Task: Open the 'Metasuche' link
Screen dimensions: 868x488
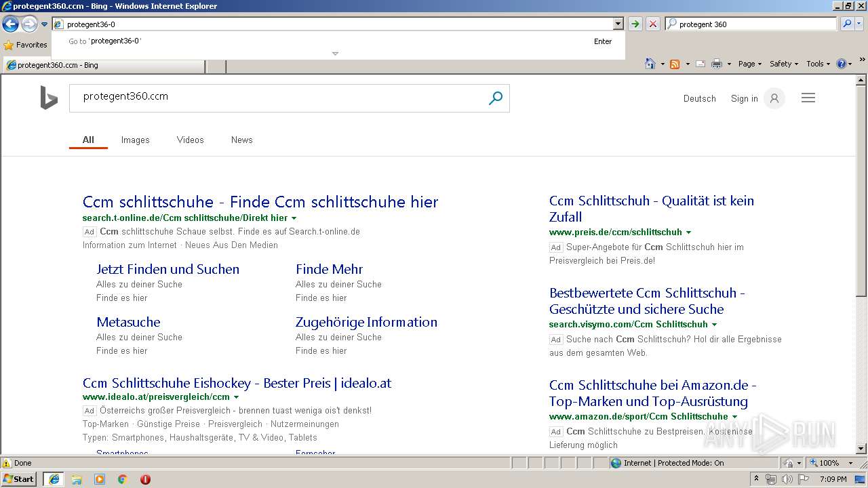Action: coord(128,322)
